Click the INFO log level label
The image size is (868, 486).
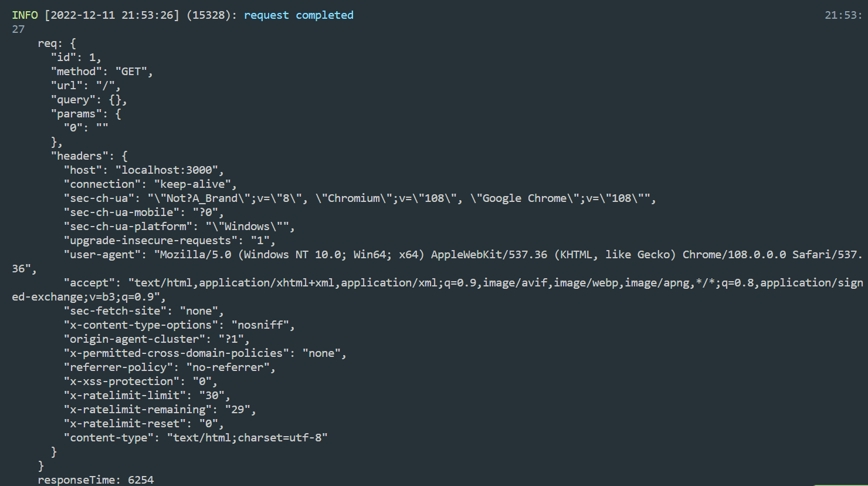25,15
